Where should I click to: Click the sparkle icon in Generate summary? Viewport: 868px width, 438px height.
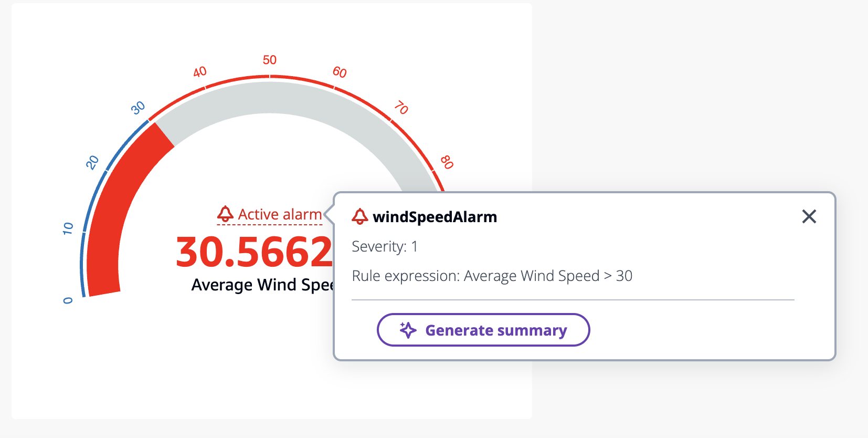point(408,330)
